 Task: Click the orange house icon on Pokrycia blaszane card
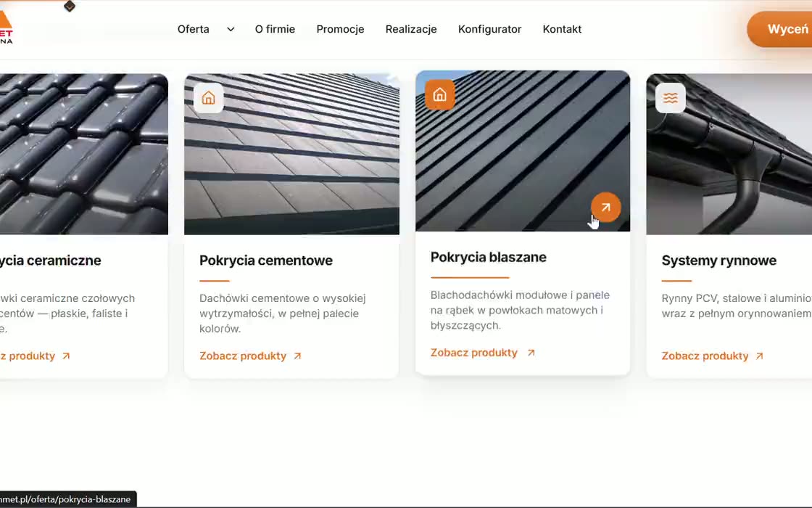coord(439,94)
